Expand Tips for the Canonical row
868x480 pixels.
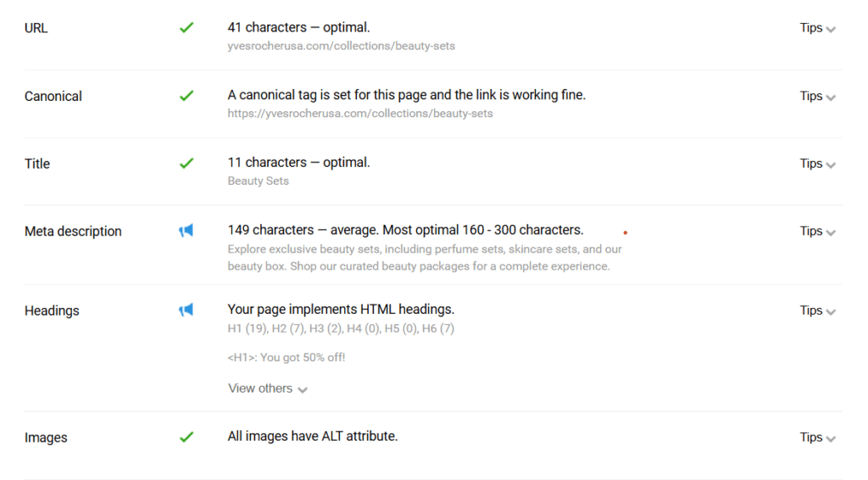(818, 97)
